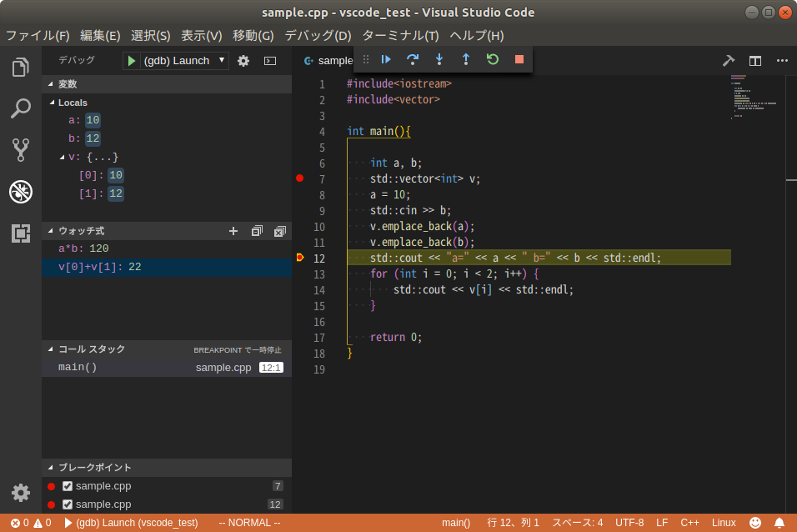Open the Manage gear in activity bar
This screenshot has height=532, width=797.
click(20, 493)
